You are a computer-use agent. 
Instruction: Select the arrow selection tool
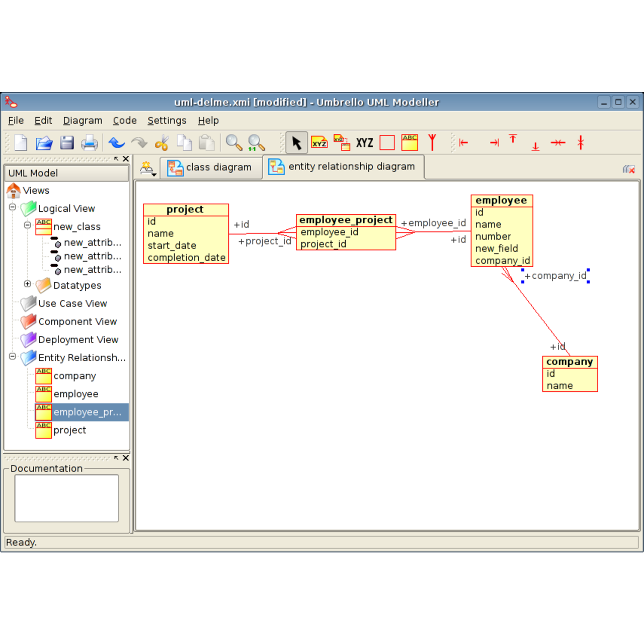coord(296,142)
